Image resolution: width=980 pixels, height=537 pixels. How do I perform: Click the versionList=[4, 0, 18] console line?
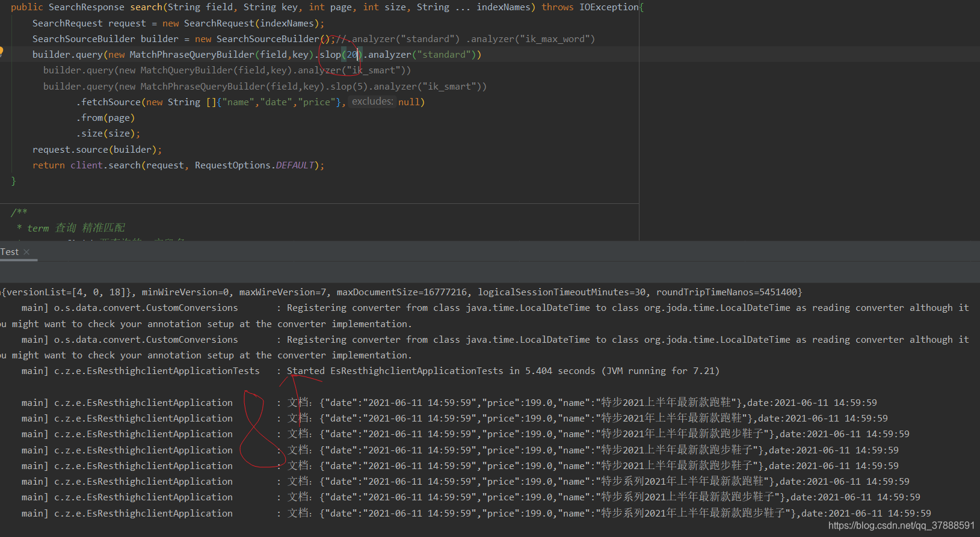pos(401,292)
